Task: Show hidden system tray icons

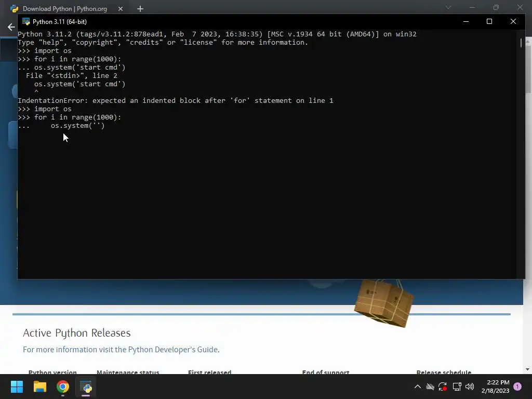Action: point(418,387)
